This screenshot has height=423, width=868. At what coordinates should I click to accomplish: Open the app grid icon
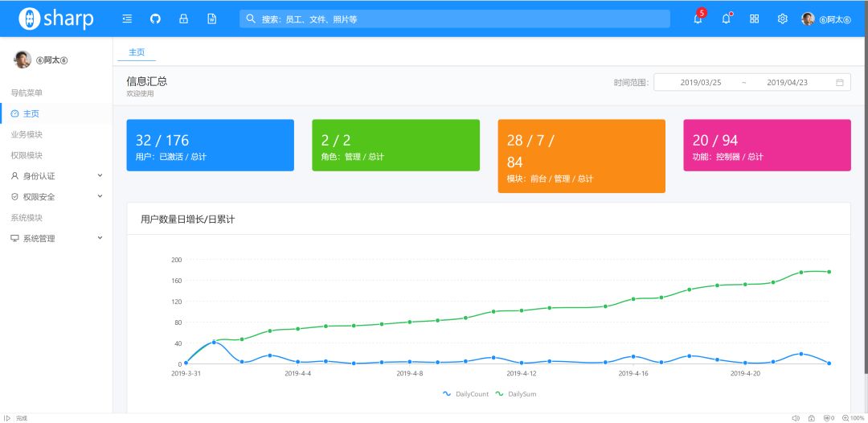[x=754, y=18]
